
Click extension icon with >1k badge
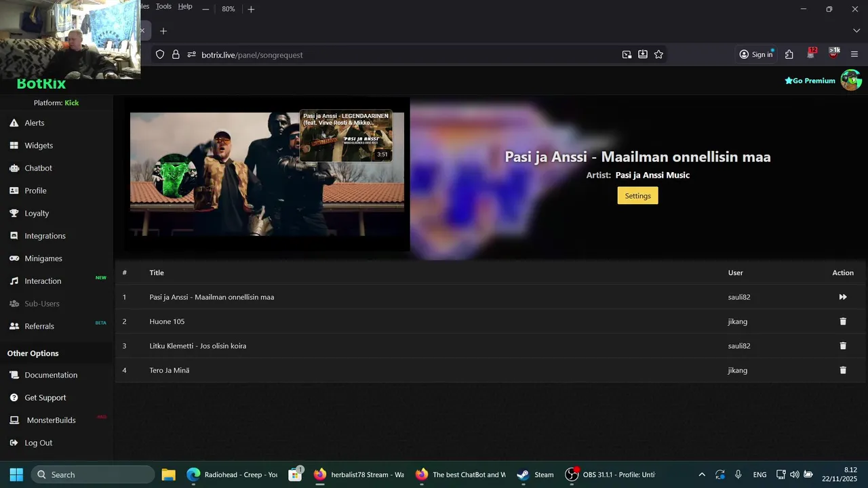[833, 54]
